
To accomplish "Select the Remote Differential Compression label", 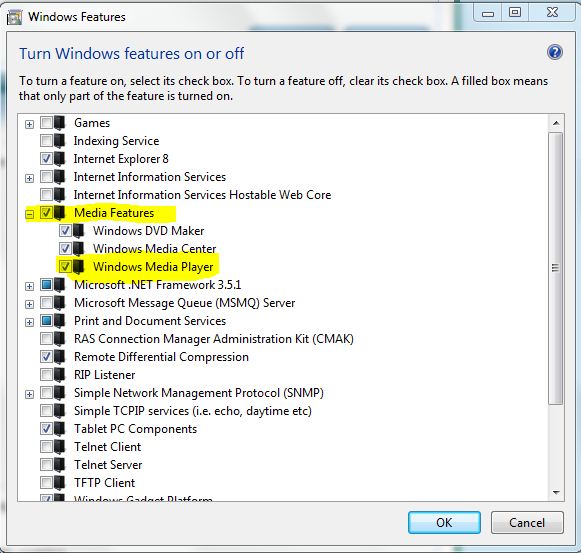I will pyautogui.click(x=161, y=357).
